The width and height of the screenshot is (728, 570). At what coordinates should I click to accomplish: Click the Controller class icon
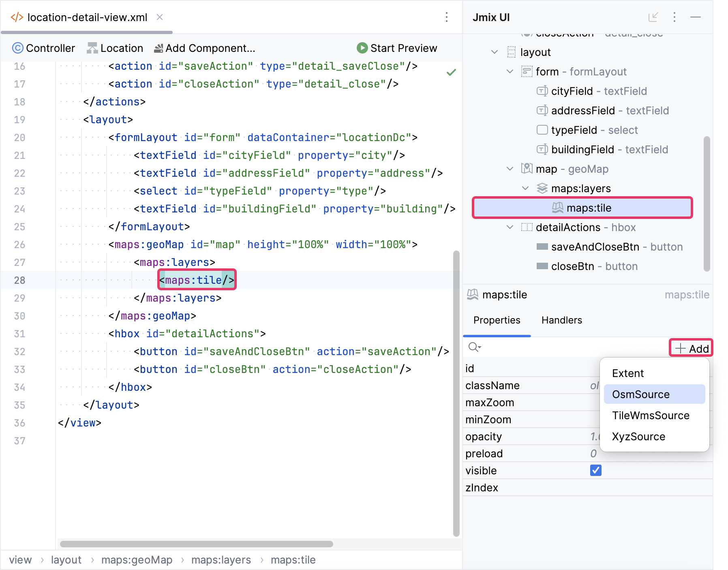(x=17, y=48)
